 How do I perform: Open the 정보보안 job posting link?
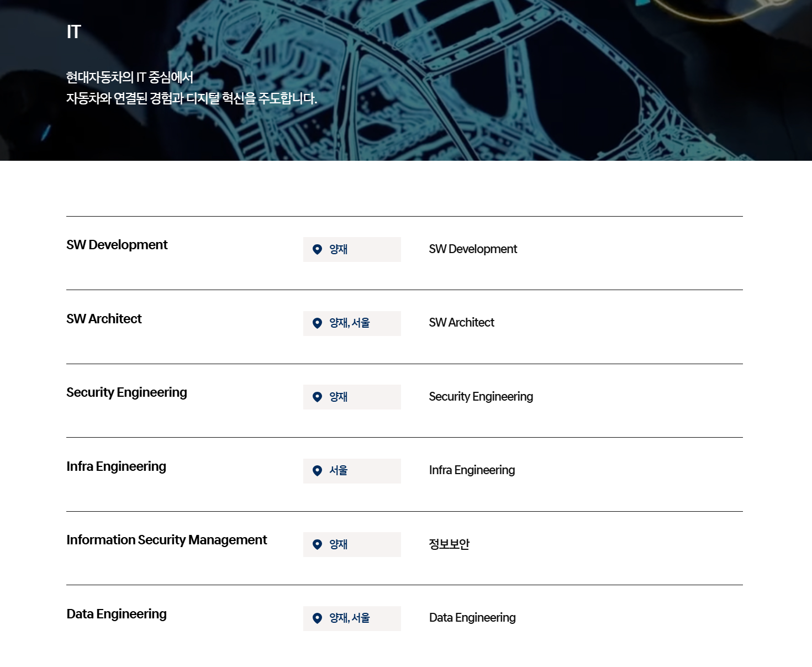tap(449, 544)
